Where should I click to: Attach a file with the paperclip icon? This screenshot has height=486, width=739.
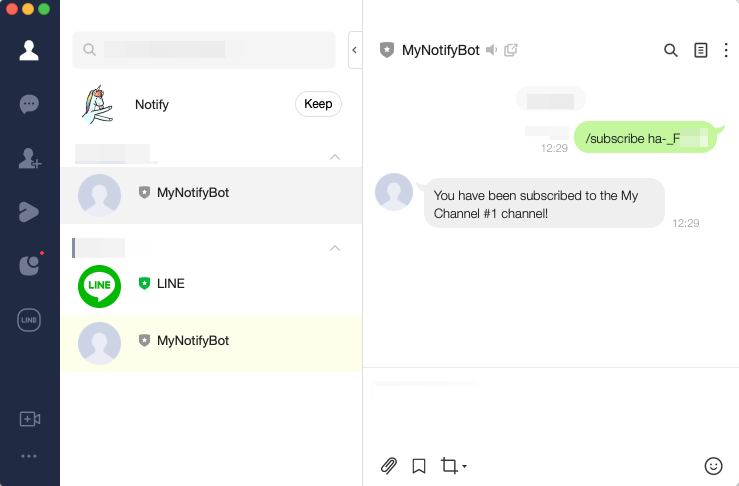click(x=388, y=466)
